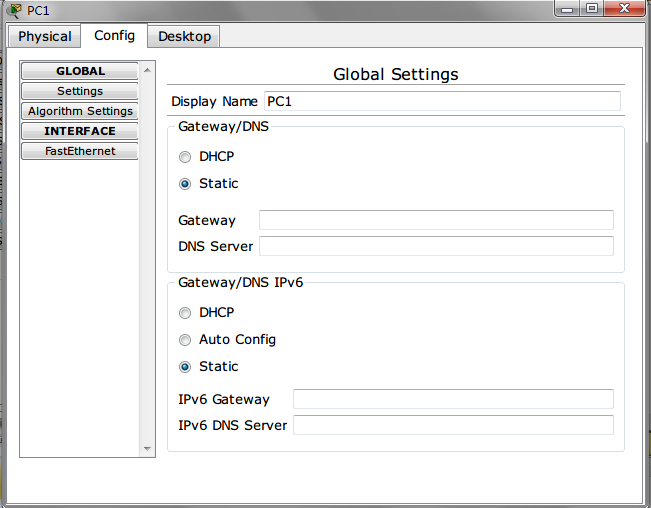The width and height of the screenshot is (651, 508).
Task: Open Algorithm Settings in sidebar
Action: click(80, 111)
